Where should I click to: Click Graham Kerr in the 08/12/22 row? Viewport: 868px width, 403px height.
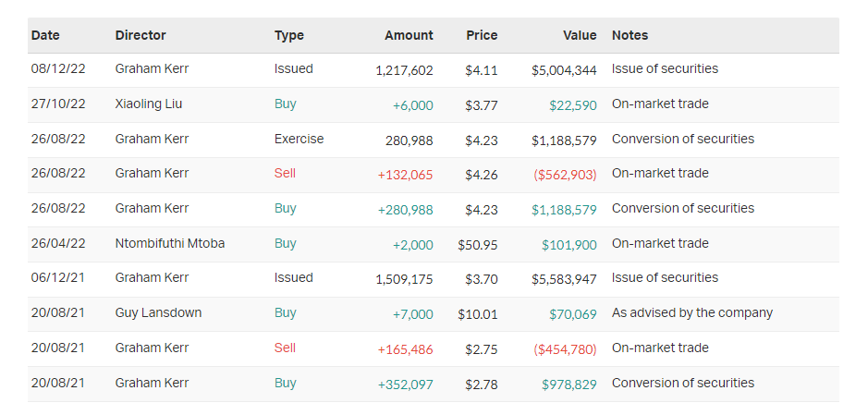[x=152, y=69]
